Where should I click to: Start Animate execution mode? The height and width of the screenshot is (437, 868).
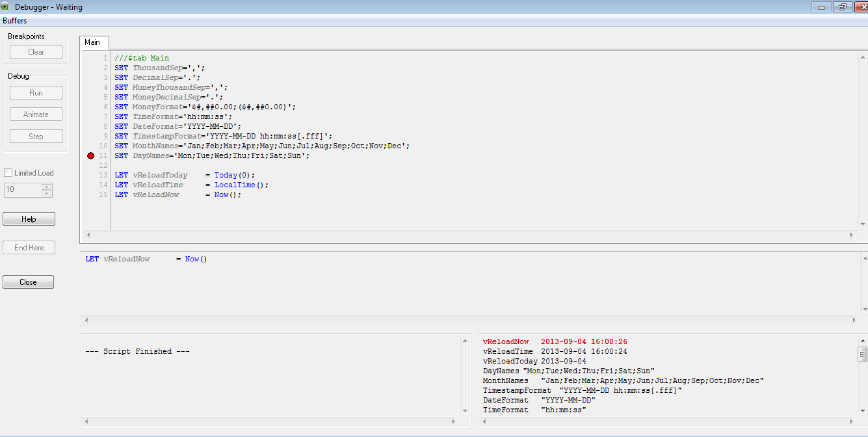pyautogui.click(x=36, y=114)
